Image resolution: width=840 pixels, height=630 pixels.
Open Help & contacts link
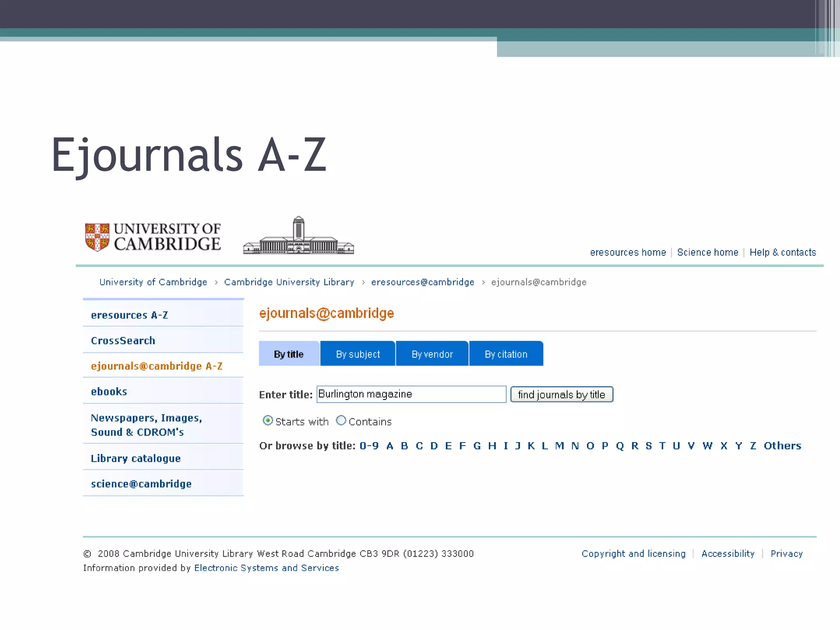point(783,252)
